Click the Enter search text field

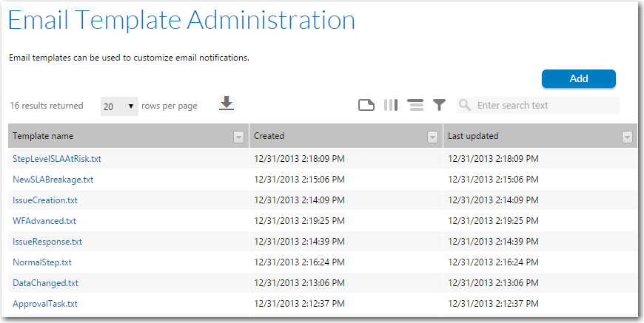coord(546,106)
